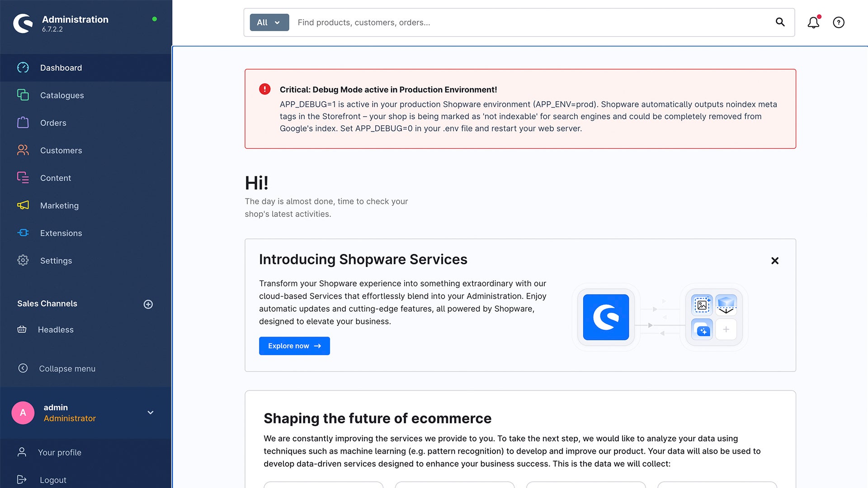Image resolution: width=868 pixels, height=488 pixels.
Task: Click the red critical alert icon
Action: coord(265,89)
